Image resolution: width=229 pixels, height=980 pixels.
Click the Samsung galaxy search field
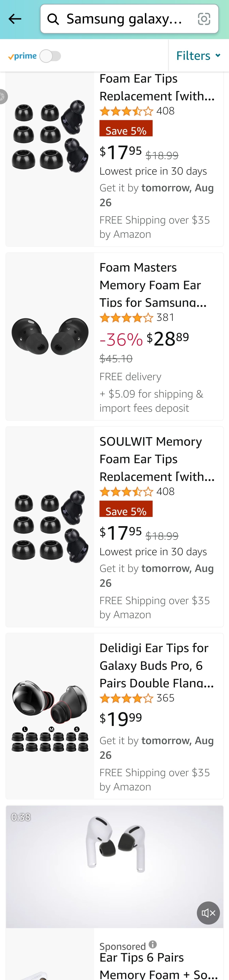124,19
